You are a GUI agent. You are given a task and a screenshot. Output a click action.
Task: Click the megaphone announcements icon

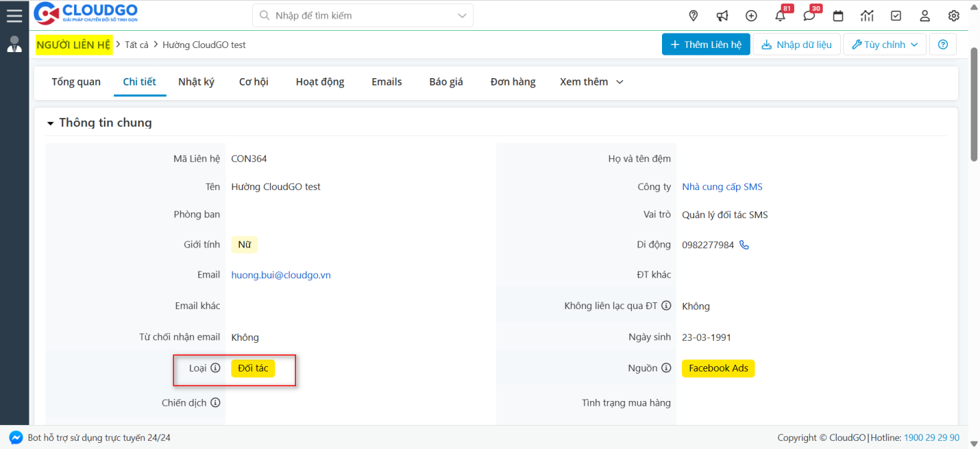(x=722, y=15)
